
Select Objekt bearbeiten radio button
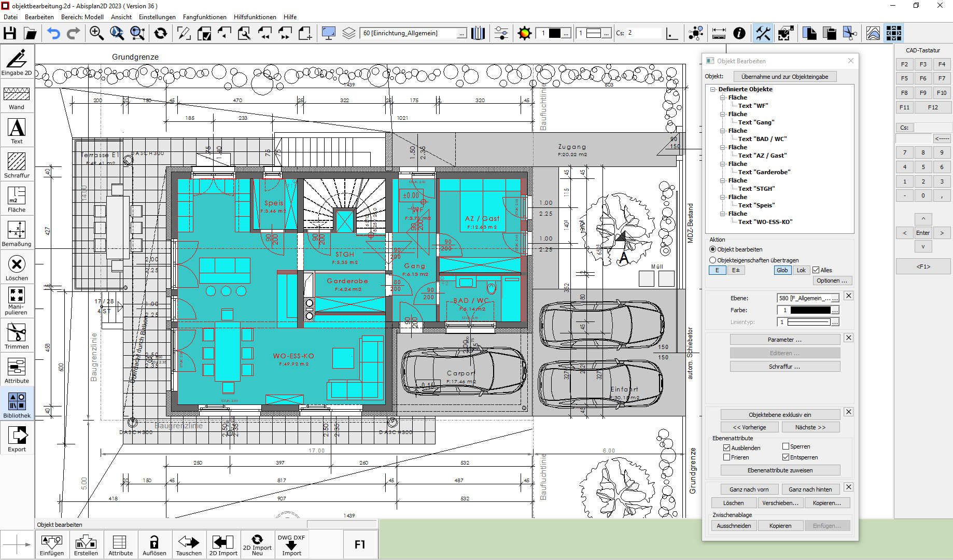(x=713, y=249)
